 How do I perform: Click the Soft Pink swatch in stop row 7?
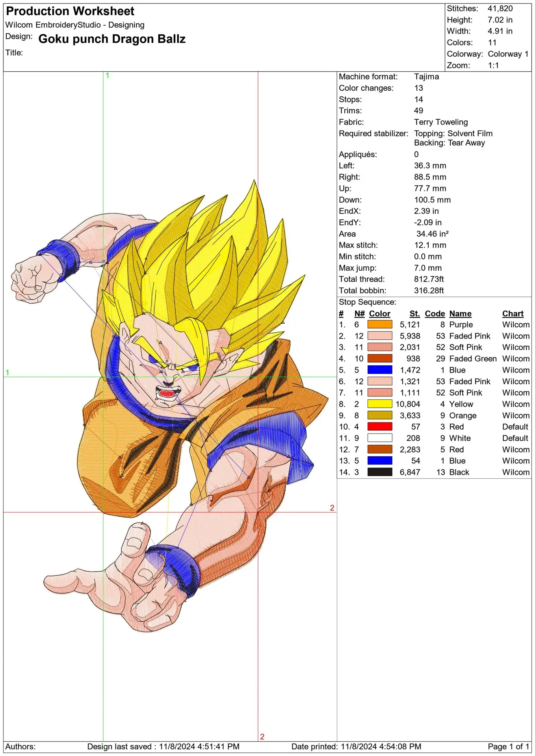380,393
